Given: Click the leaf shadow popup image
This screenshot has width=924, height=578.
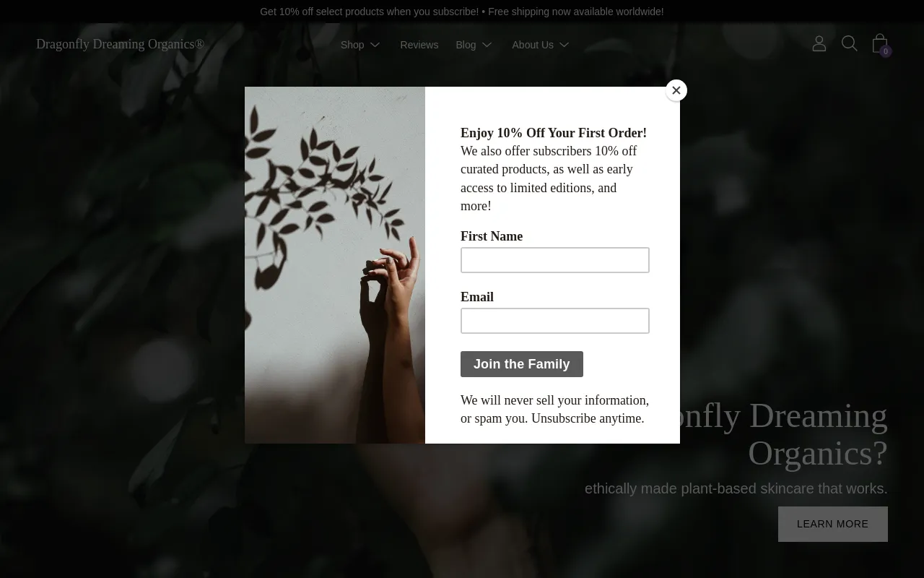Looking at the screenshot, I should tap(335, 265).
